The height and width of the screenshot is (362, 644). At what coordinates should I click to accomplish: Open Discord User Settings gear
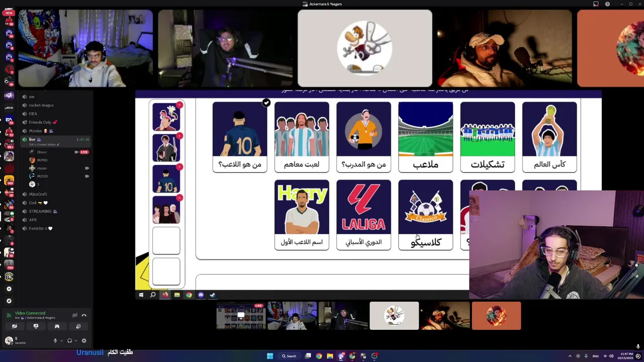[84, 340]
